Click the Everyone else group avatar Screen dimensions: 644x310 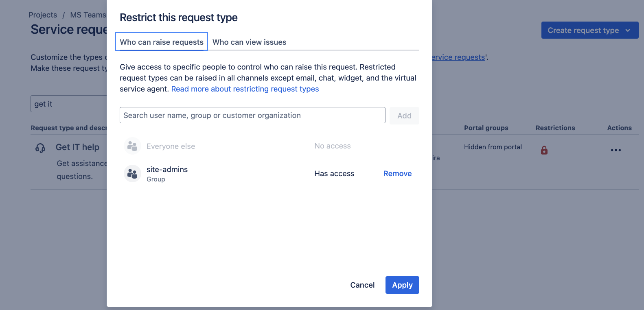tap(132, 146)
